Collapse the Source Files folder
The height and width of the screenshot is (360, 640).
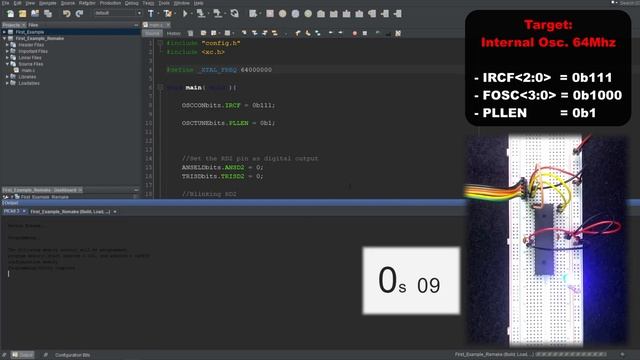click(7, 64)
